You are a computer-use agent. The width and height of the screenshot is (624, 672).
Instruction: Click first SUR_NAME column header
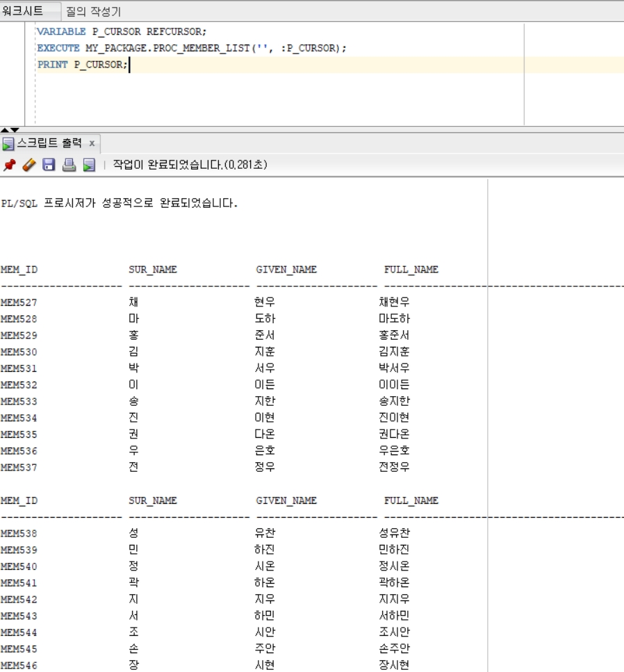tap(153, 270)
